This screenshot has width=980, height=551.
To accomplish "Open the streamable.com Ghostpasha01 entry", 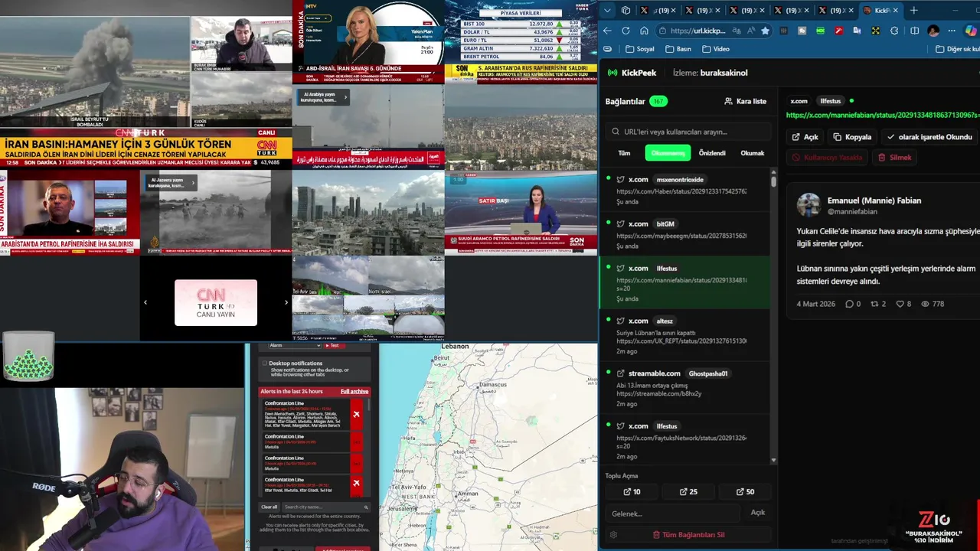I will [x=685, y=388].
